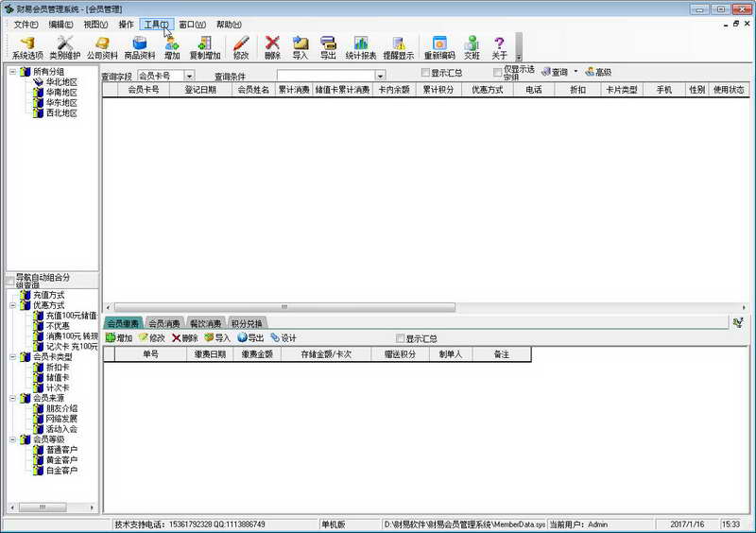Screen dimensions: 756x533
Task: Click 导出 button in lower panel
Action: (250, 337)
